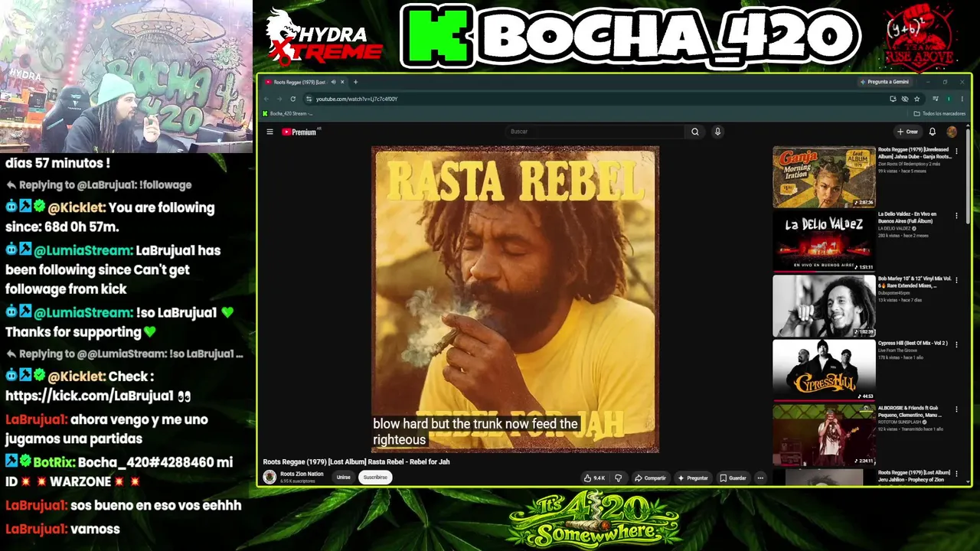Start voice search with the microphone icon
This screenshot has width=980, height=551.
[717, 132]
